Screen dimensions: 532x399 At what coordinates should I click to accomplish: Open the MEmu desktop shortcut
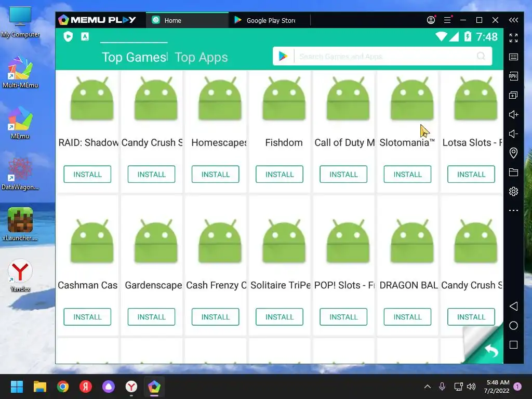tap(20, 123)
